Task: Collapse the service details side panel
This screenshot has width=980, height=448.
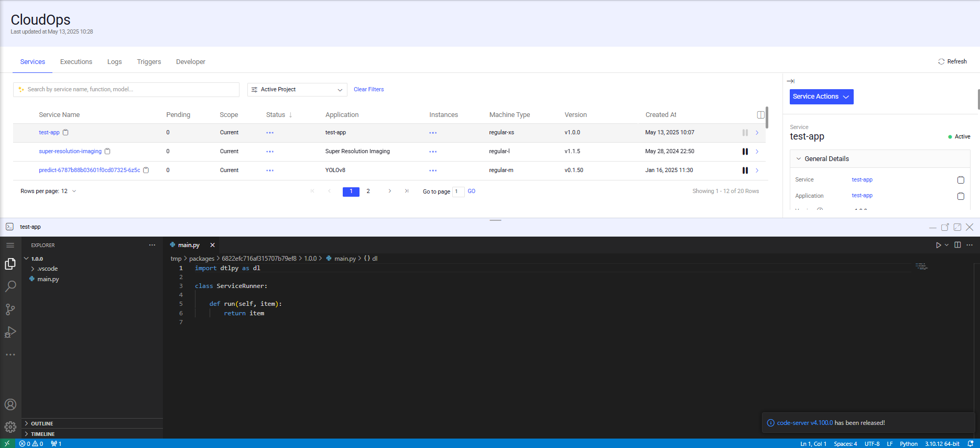Action: point(791,81)
